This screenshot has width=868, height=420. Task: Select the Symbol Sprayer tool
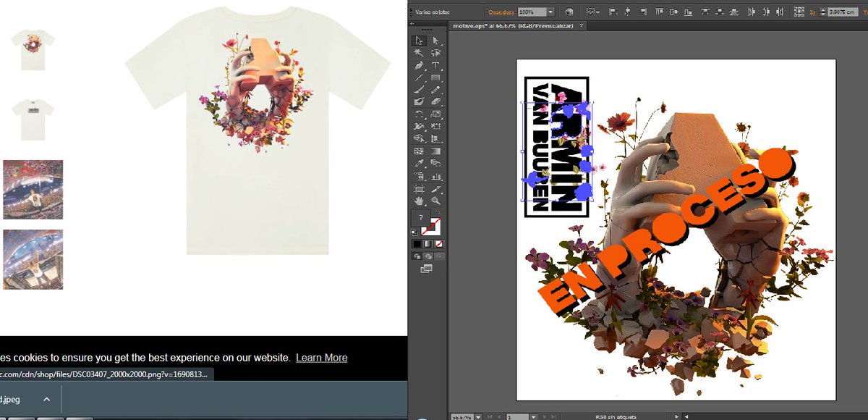[x=420, y=175]
